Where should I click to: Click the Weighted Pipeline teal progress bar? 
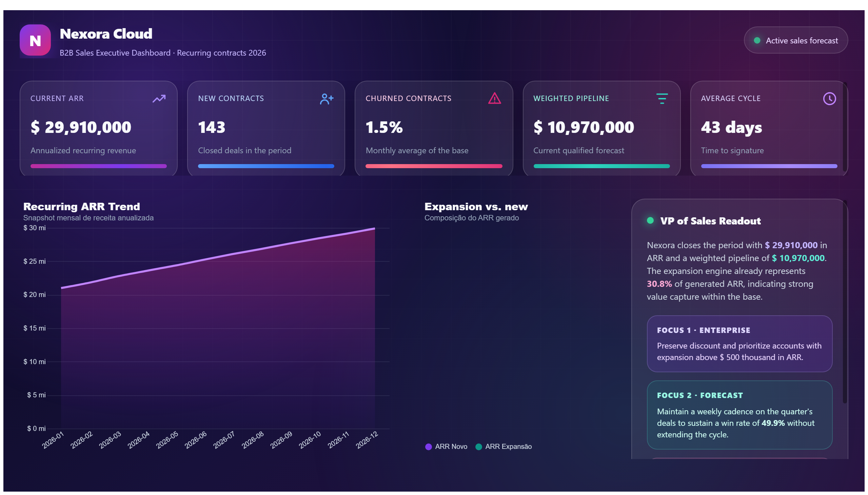[601, 166]
